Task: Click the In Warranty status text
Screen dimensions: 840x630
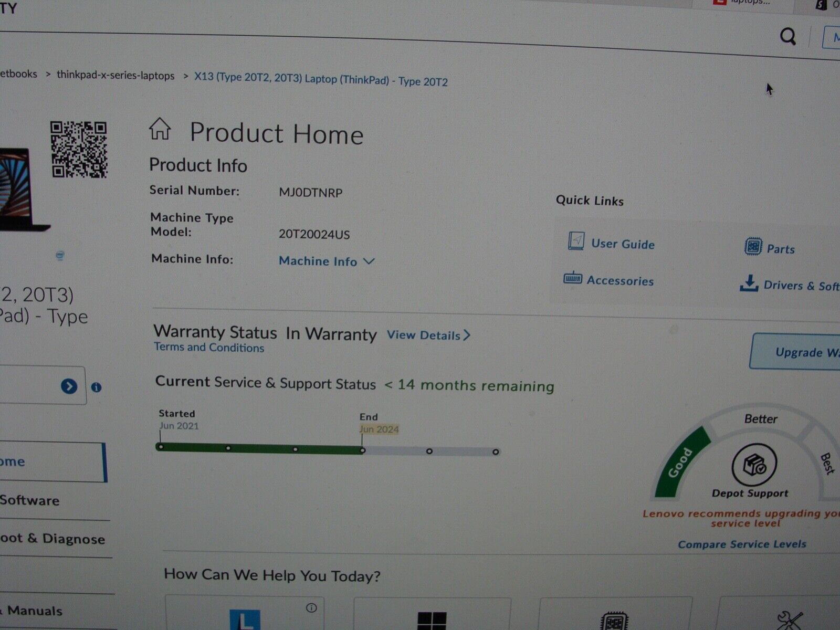Action: (331, 334)
